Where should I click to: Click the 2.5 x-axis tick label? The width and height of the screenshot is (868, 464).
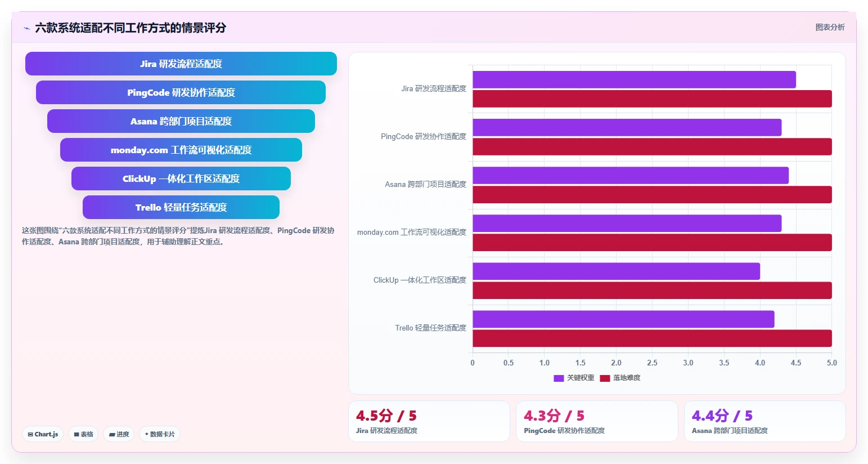coord(652,363)
